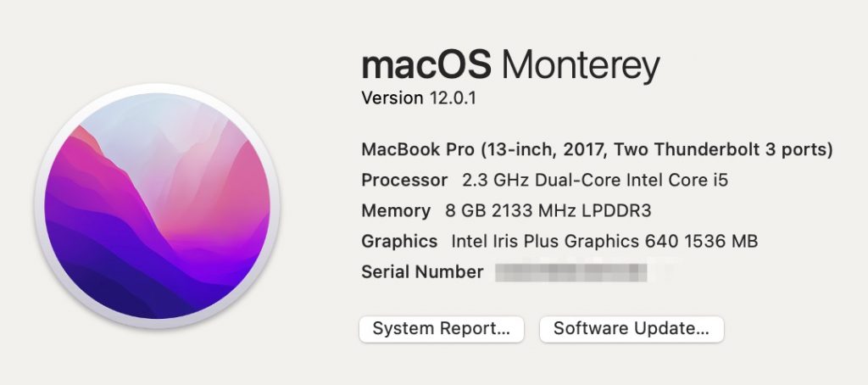This screenshot has height=385, width=868.
Task: Click the MacBook Pro model name
Action: coord(418,149)
